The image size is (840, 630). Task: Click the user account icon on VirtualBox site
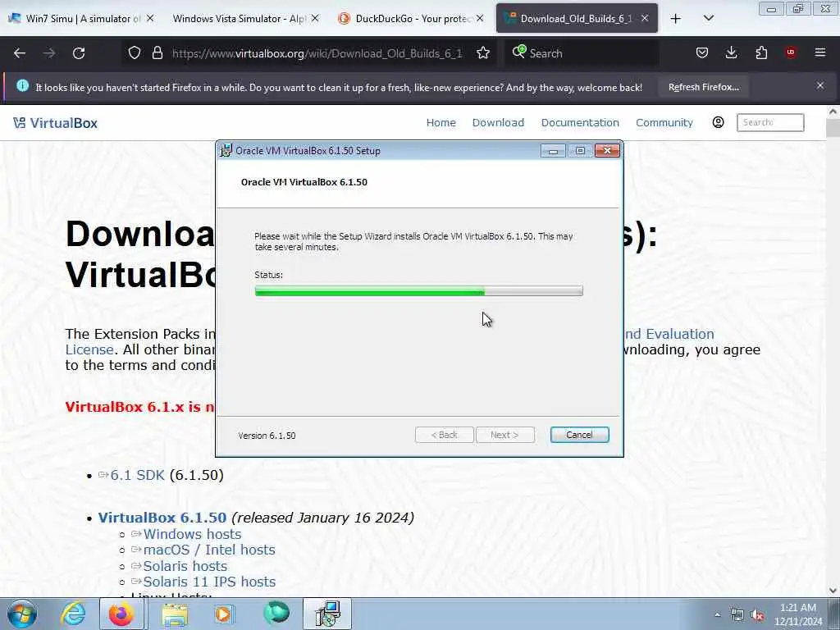[x=719, y=123]
